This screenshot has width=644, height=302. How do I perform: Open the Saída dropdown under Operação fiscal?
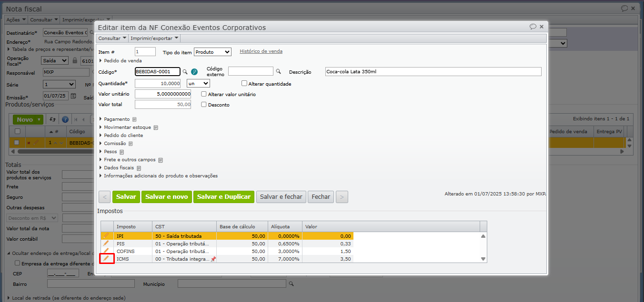pos(55,61)
